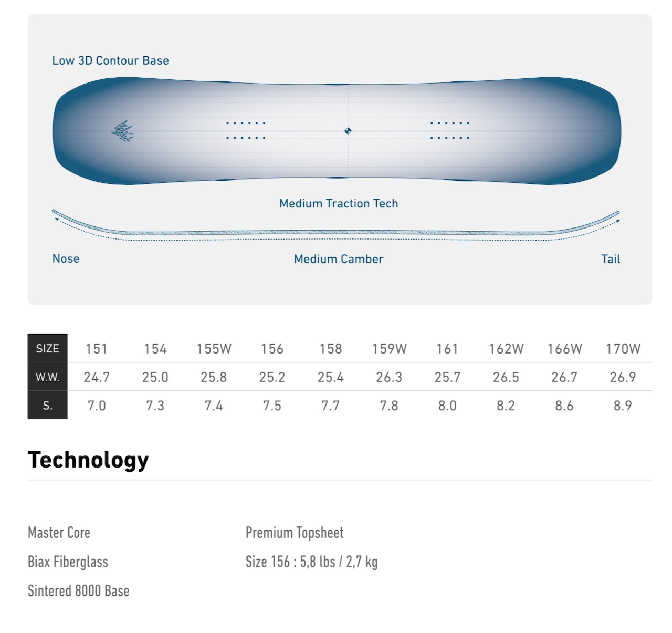Viewport: 672px width, 633px height.
Task: Select size 170W column header
Action: (623, 349)
